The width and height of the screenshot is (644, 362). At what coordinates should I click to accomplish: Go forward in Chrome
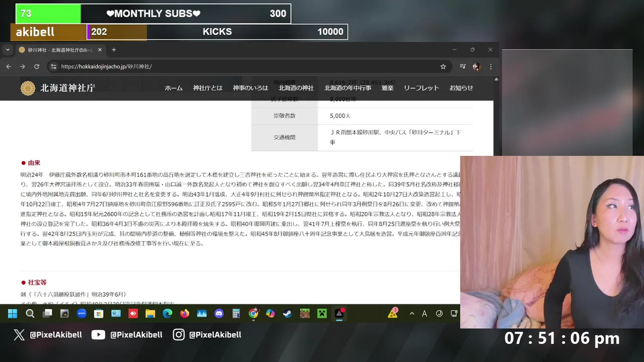tap(23, 66)
